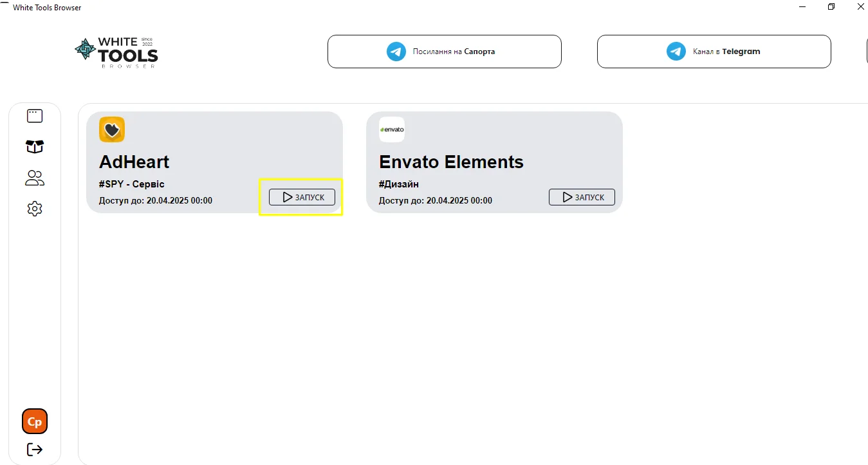Click the Envato logo thumbnail
This screenshot has width=868, height=465.
(391, 129)
